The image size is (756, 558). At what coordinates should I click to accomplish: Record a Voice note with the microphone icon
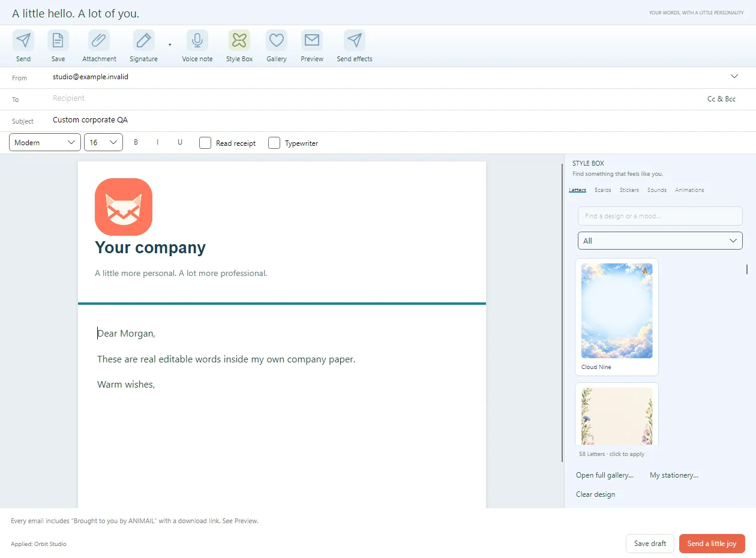click(x=197, y=40)
